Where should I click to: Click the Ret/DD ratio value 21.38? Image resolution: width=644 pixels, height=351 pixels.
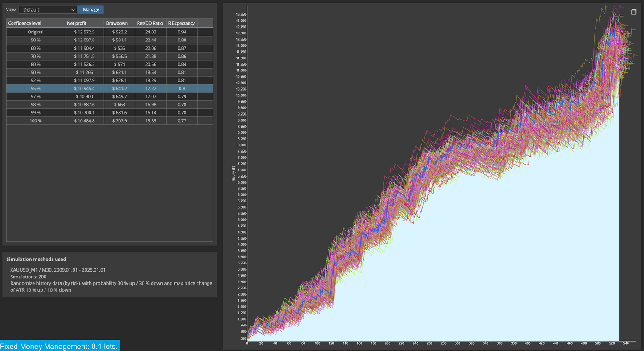[x=151, y=56]
